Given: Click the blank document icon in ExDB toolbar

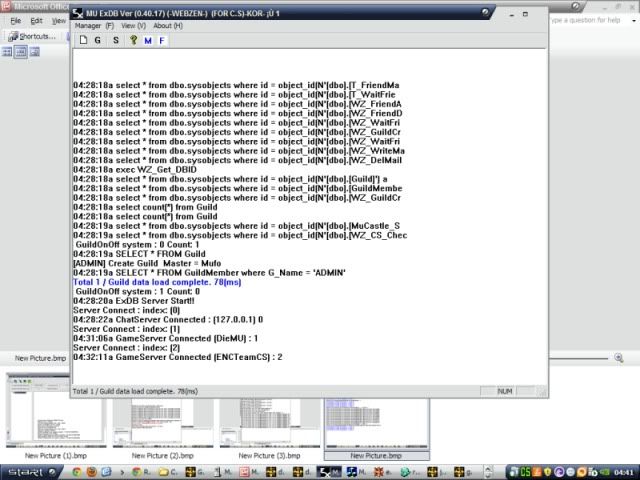Looking at the screenshot, I should [x=83, y=40].
